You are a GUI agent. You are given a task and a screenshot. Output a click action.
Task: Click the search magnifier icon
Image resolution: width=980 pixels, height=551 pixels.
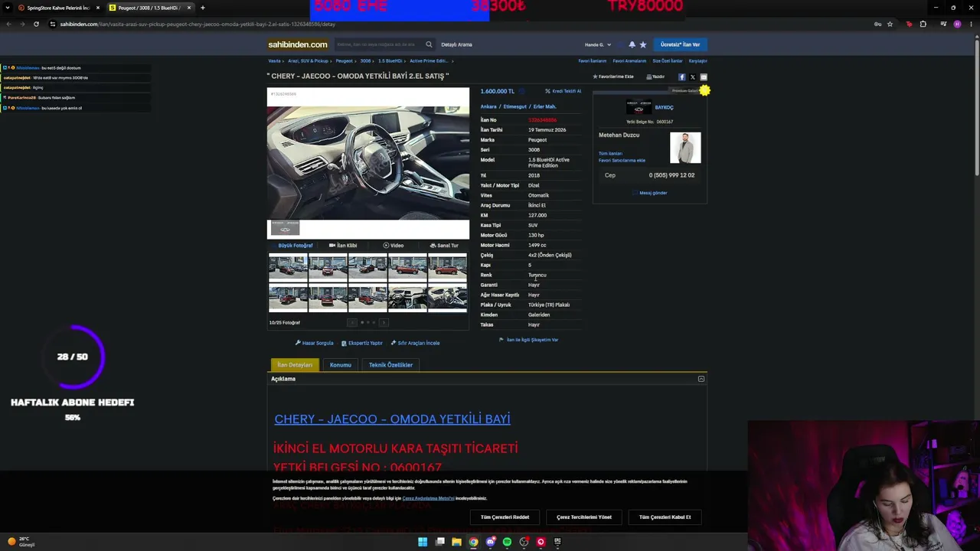click(x=429, y=44)
